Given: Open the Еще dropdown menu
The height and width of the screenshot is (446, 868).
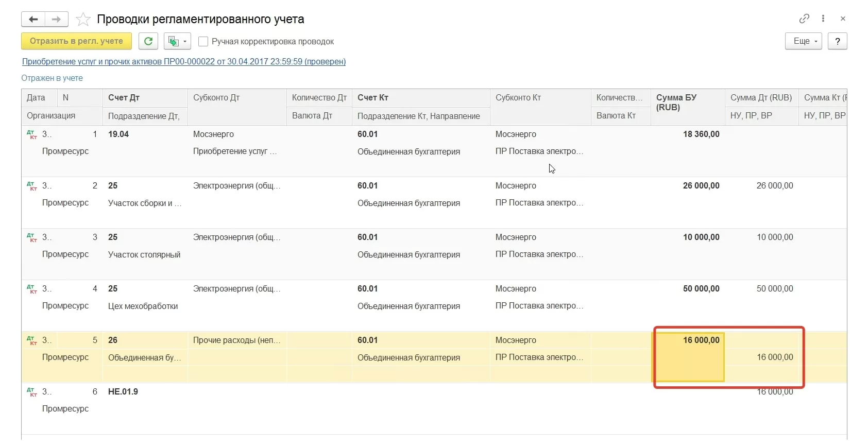Looking at the screenshot, I should pyautogui.click(x=803, y=41).
